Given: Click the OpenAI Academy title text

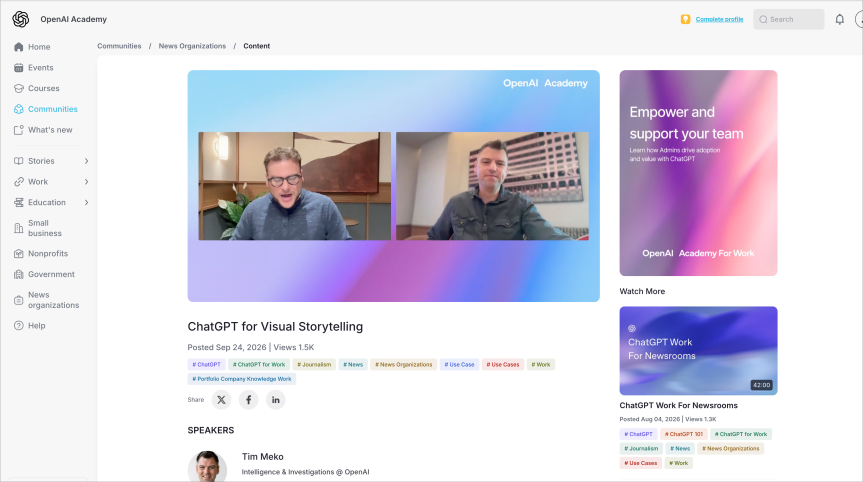Looking at the screenshot, I should point(73,19).
